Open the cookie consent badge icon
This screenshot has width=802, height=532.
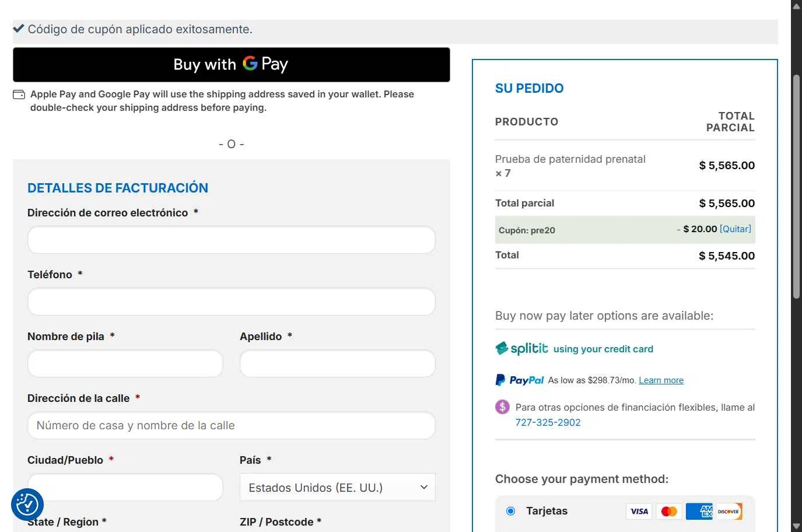point(27,505)
